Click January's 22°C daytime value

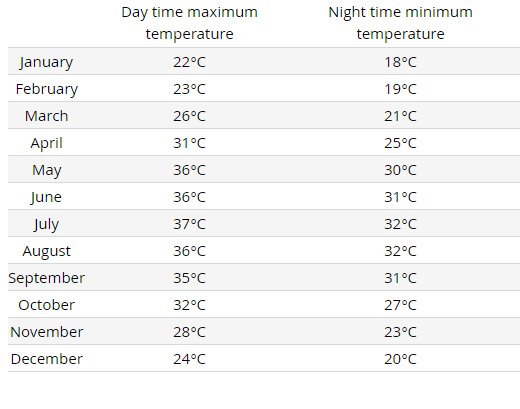189,62
